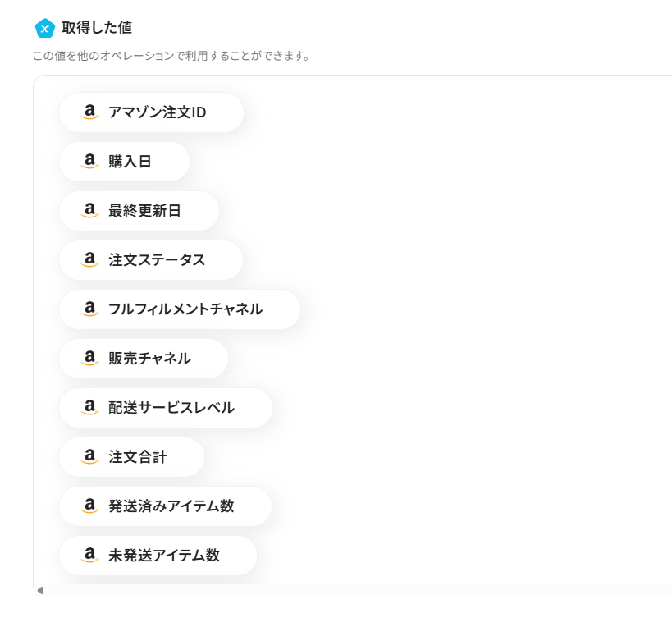Select the フルフィルメントチャネル value chip
The image size is (672, 627).
(x=185, y=309)
